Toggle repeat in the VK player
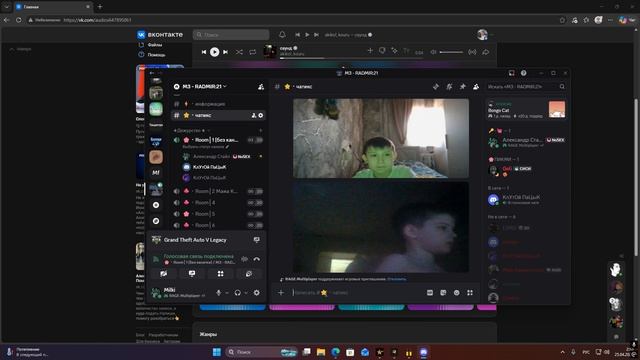This screenshot has width=640, height=360. pyautogui.click(x=253, y=52)
